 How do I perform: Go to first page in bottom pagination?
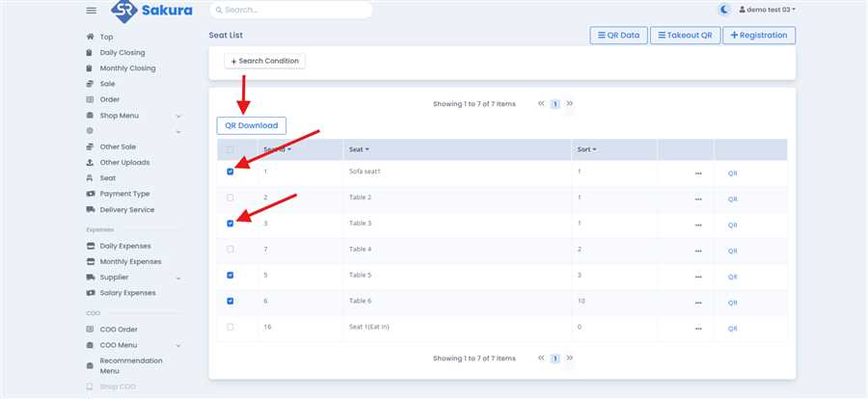coord(541,358)
